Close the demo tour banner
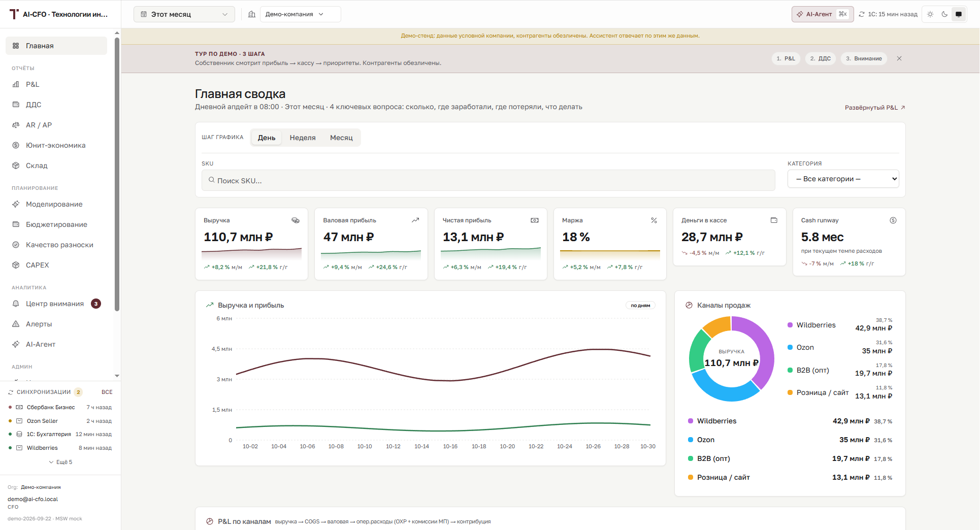The height and width of the screenshot is (530, 980). point(899,58)
